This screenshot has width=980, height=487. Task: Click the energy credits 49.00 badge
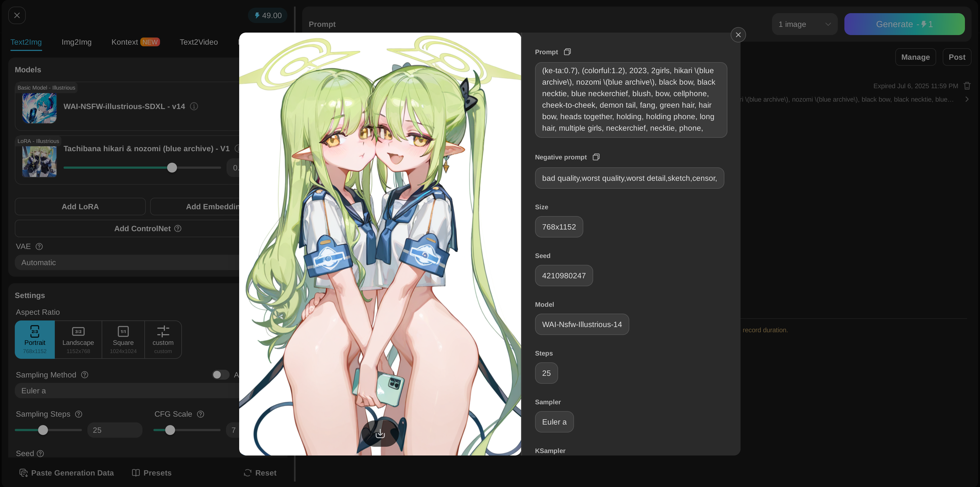(268, 16)
